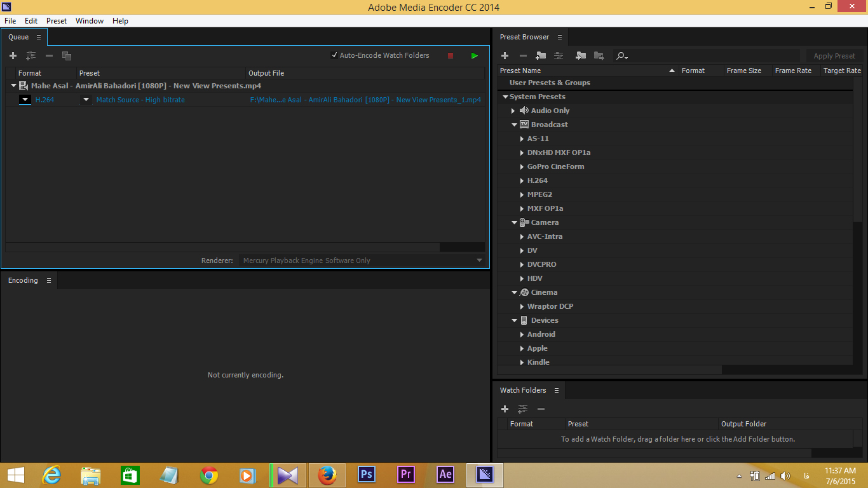Image resolution: width=868 pixels, height=488 pixels.
Task: Select the Encoding tab
Action: (23, 280)
